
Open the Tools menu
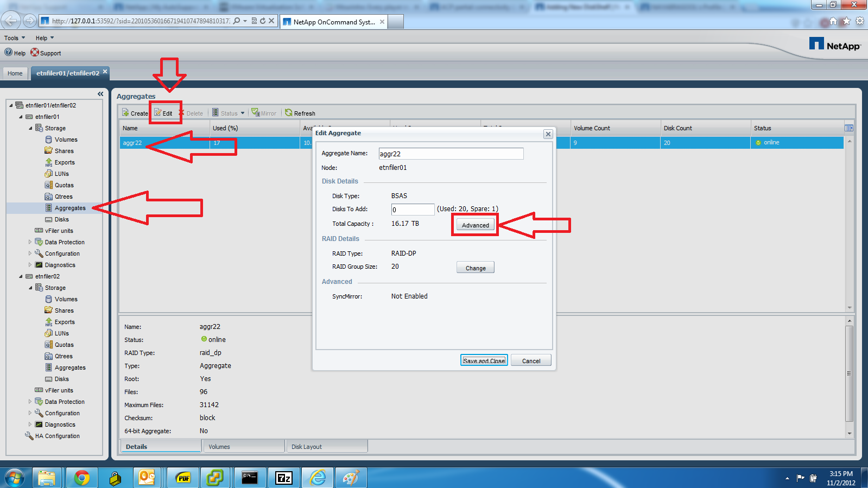pos(15,38)
